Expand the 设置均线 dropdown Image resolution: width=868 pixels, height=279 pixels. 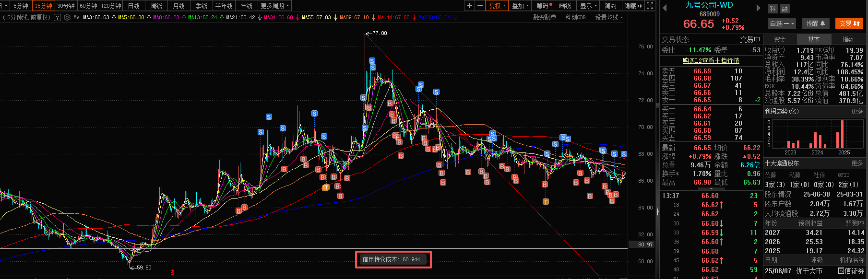coord(609,17)
